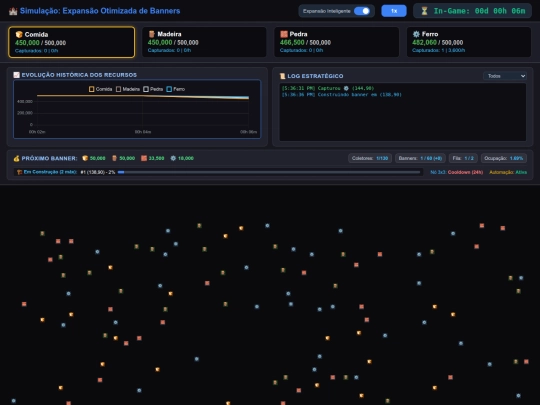Click the 1x speed button
This screenshot has height=405, width=540.
(394, 11)
